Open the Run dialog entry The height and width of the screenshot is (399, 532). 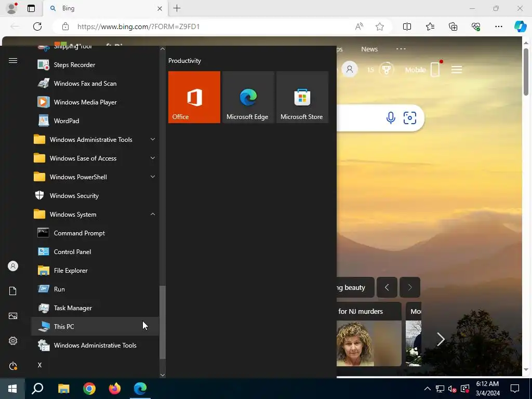[x=95, y=289]
